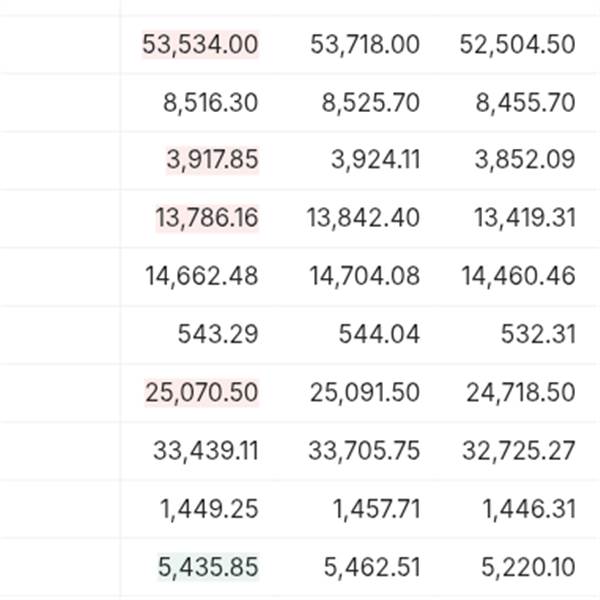Select the cell reading 14,662.48
600x600 pixels.
(205, 276)
